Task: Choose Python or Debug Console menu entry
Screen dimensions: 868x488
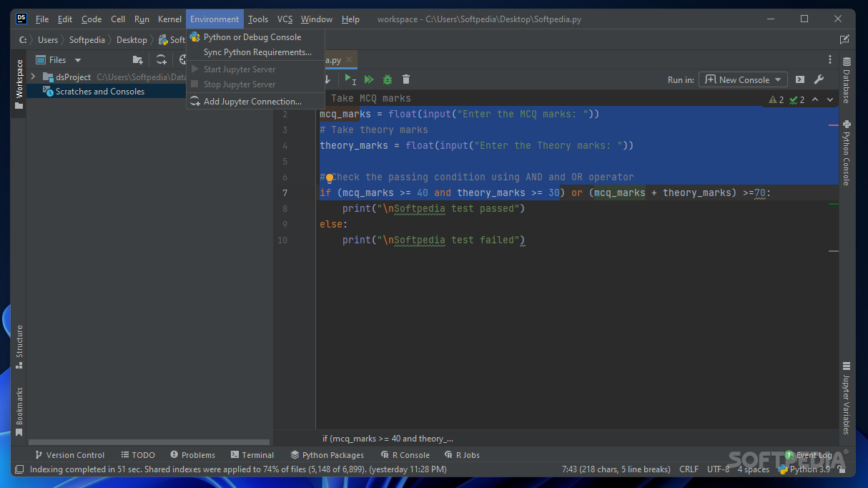Action: [255, 37]
